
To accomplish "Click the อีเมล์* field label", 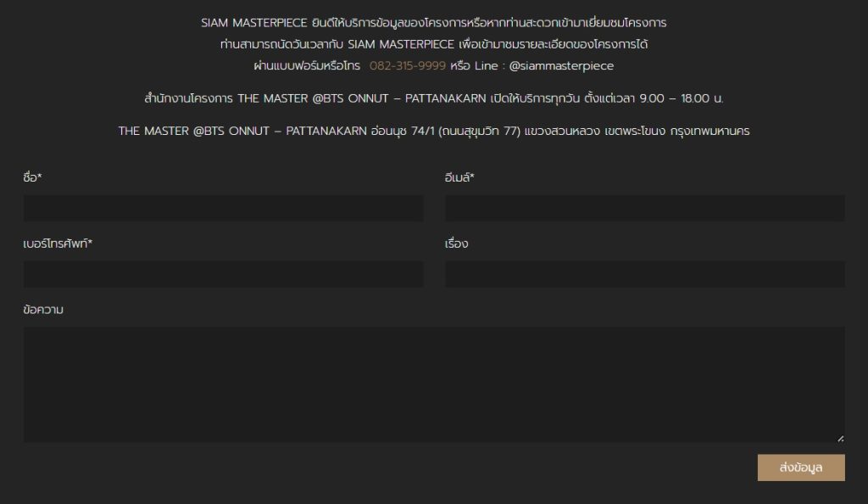I will [x=459, y=177].
